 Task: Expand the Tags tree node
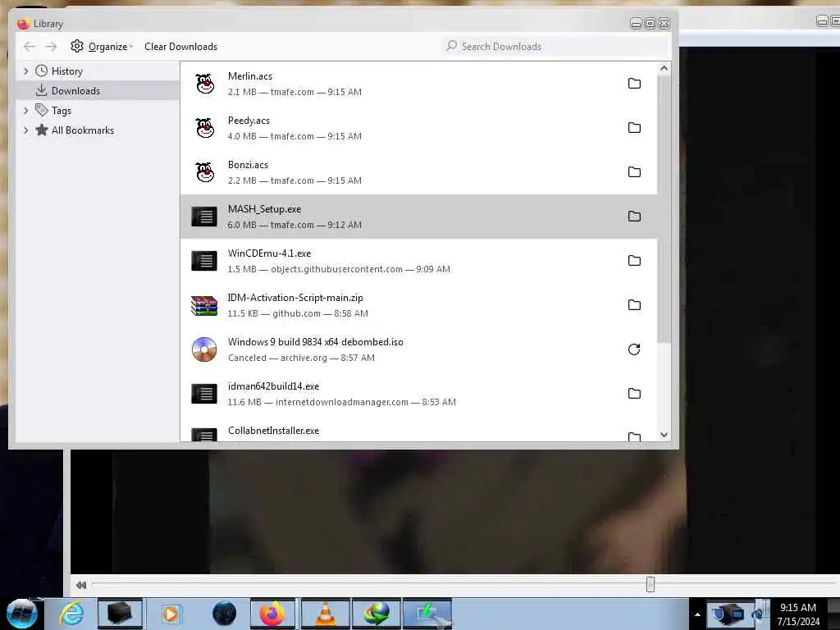(x=25, y=111)
